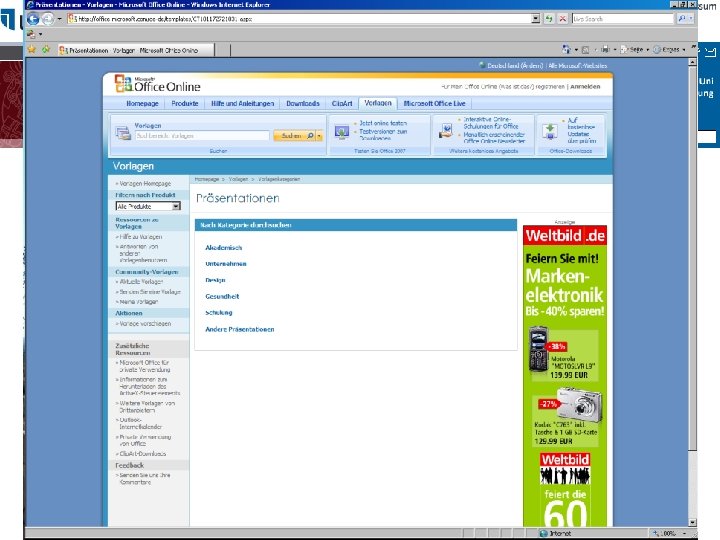The height and width of the screenshot is (540, 720).
Task: Stop loading with the red X icon
Action: click(x=562, y=19)
